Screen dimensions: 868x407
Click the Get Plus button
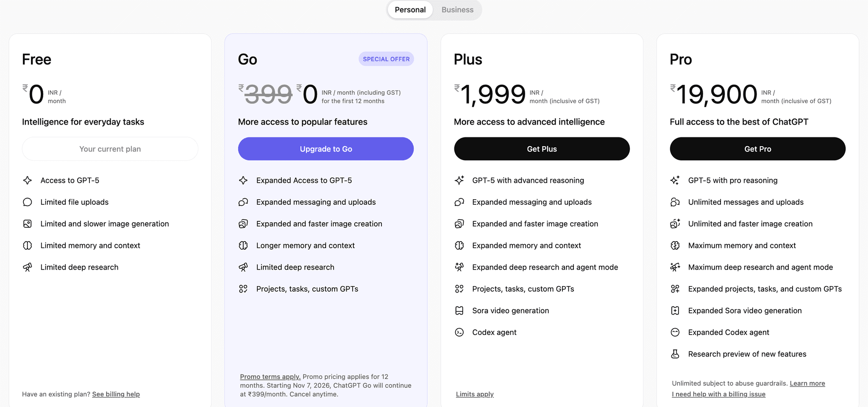pyautogui.click(x=542, y=149)
